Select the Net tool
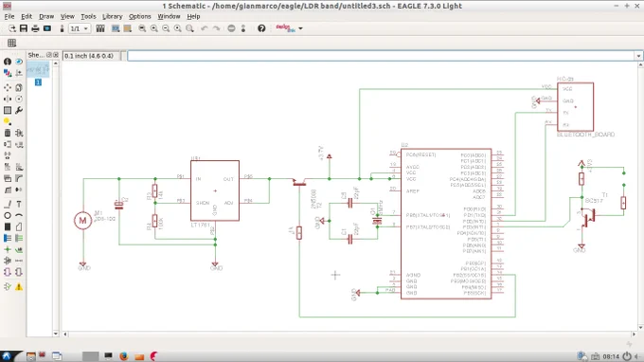644x362 pixels. 19,238
